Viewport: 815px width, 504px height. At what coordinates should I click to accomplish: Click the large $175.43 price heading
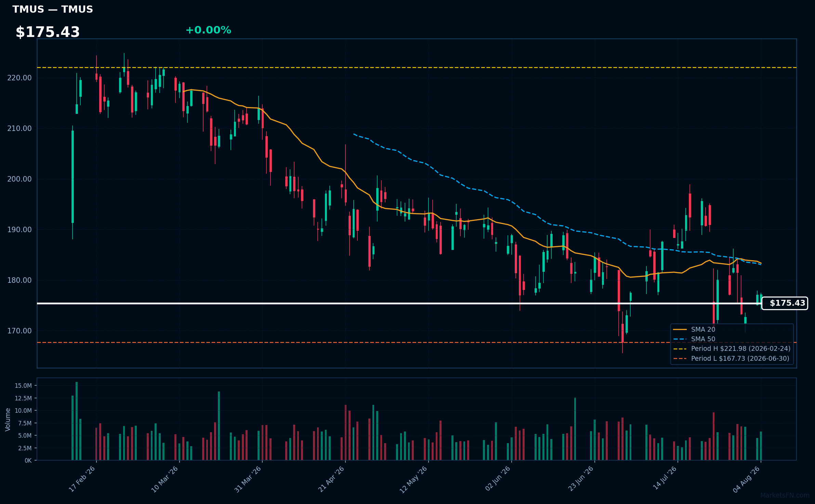click(48, 32)
